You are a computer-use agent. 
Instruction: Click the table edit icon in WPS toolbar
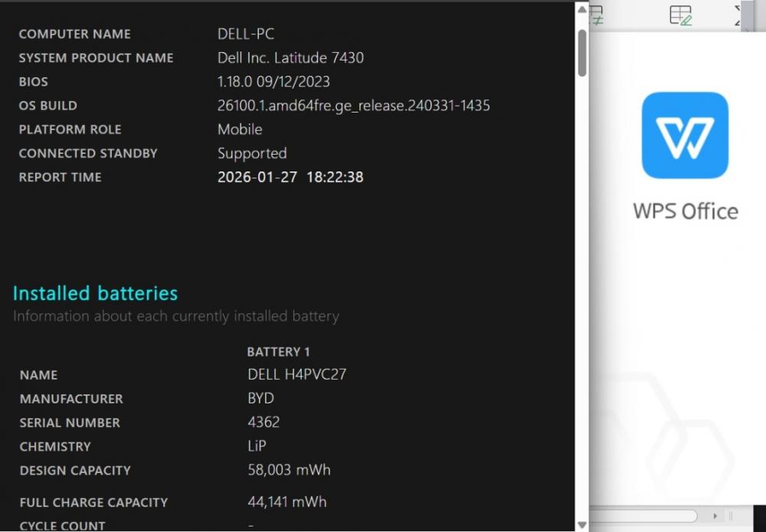click(680, 15)
